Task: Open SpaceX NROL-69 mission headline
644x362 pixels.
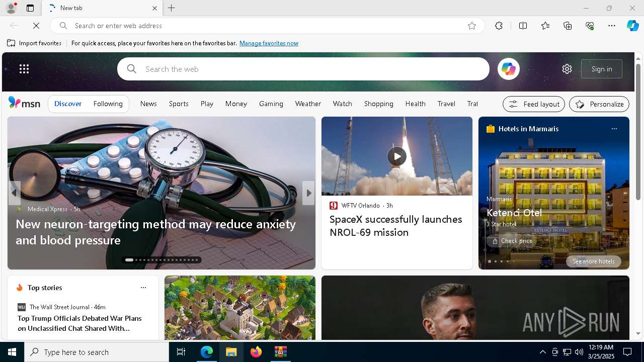Action: (396, 226)
